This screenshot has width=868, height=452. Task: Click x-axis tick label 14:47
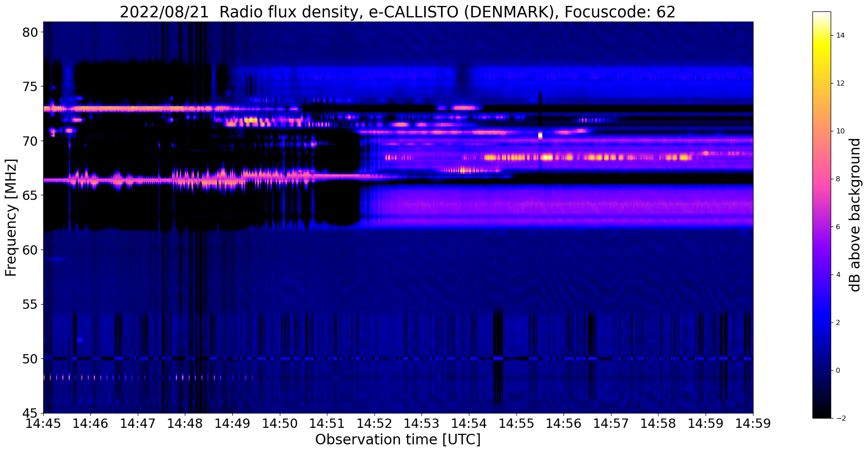[x=137, y=423]
